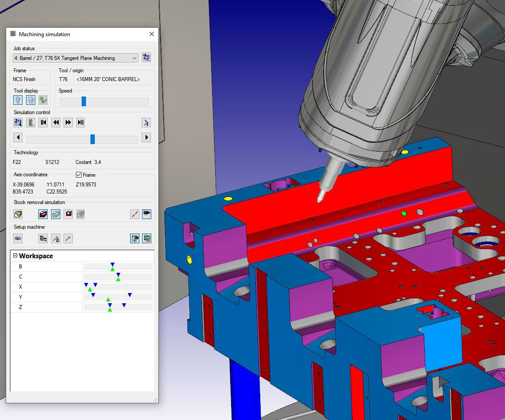Image resolution: width=505 pixels, height=420 pixels.
Task: Click the simulation progress slider handle
Action: 93,139
